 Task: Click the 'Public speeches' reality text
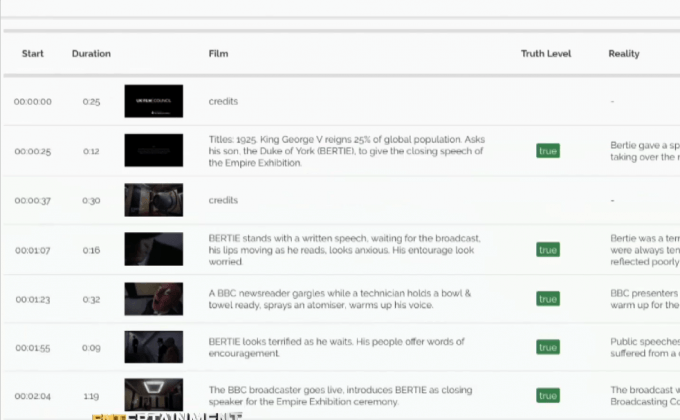point(645,347)
